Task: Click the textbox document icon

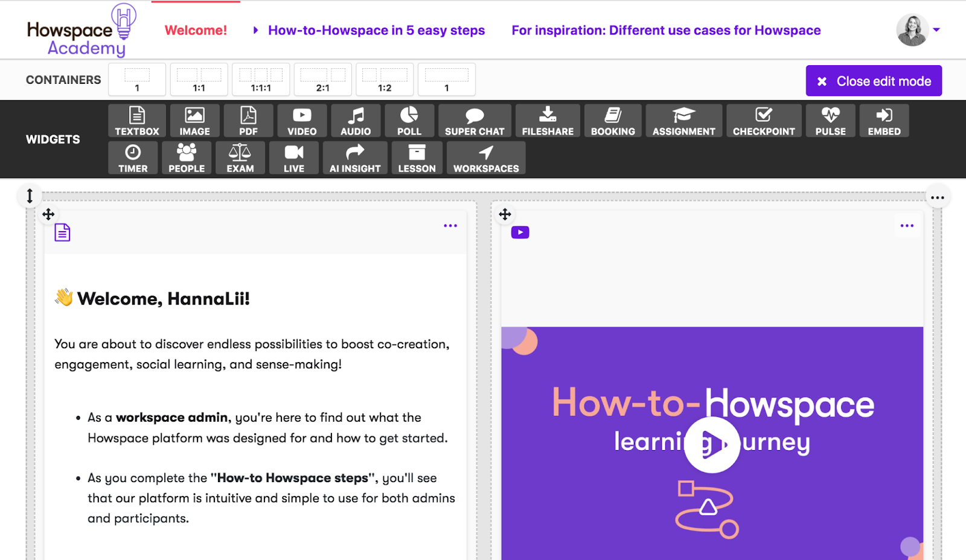Action: tap(62, 232)
